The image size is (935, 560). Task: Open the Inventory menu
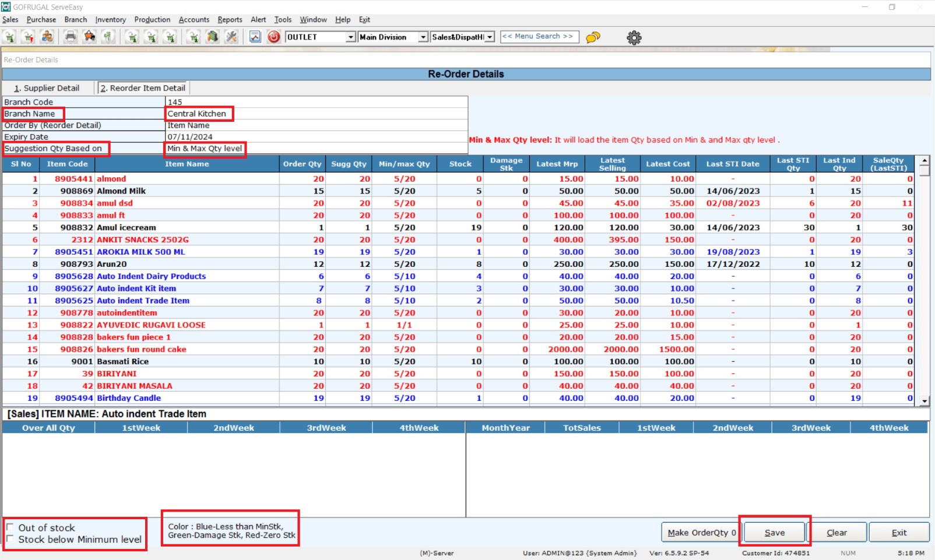tap(110, 19)
